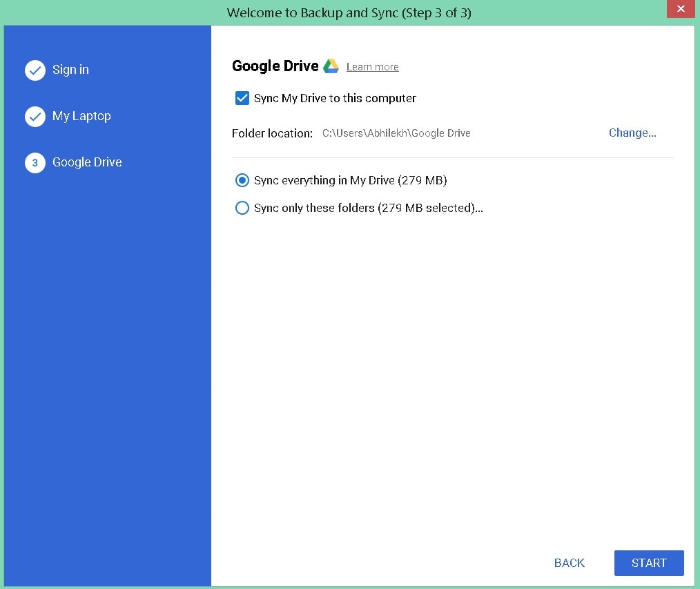This screenshot has height=589, width=700.
Task: Click the Google Drive folder path text
Action: tap(396, 133)
